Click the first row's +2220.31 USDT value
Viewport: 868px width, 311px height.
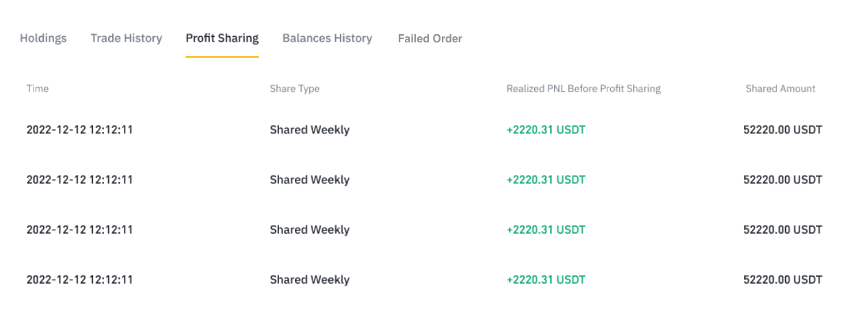(x=546, y=130)
